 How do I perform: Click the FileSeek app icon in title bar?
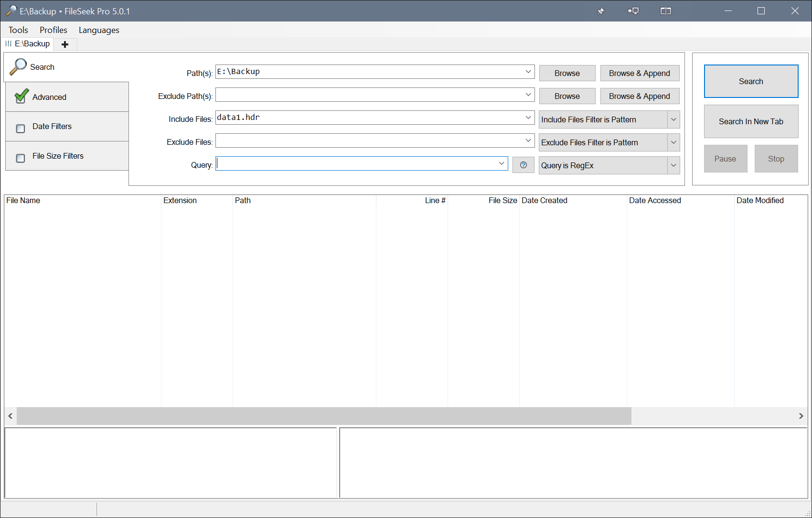tap(11, 11)
